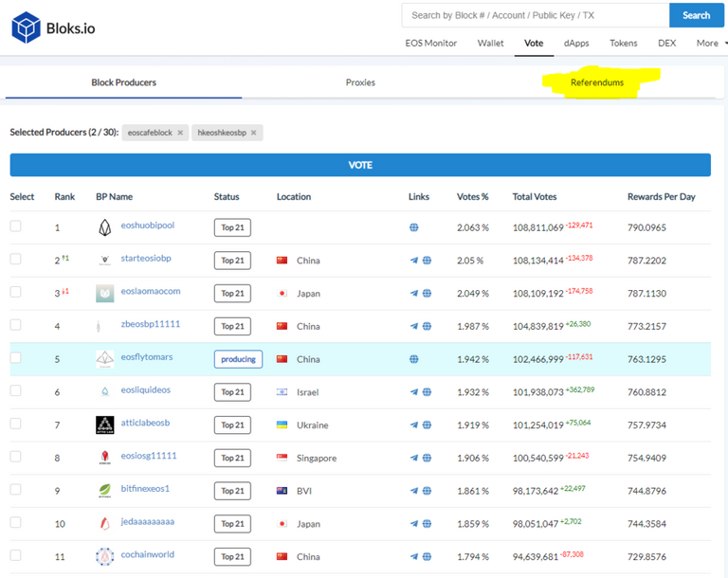Remove hkeoshkeosbp from selected producers
728x578 pixels.
(x=254, y=133)
